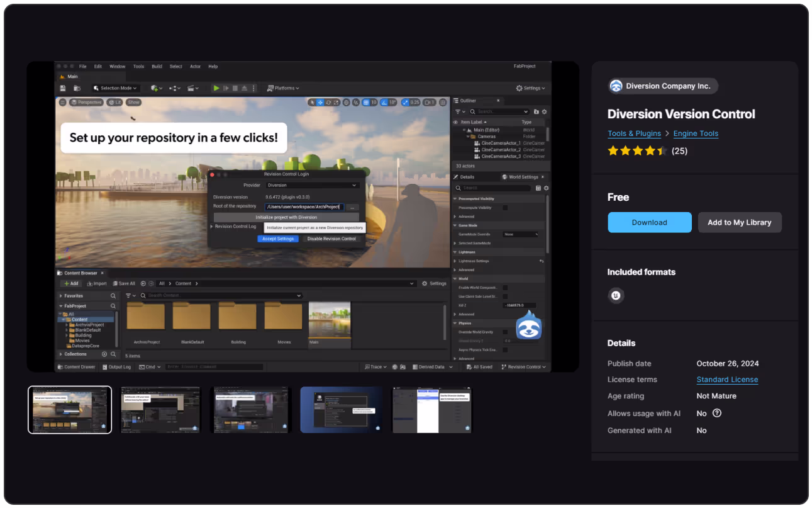The height and width of the screenshot is (508, 812).
Task: Open the Selection Mode dropdown
Action: point(116,88)
